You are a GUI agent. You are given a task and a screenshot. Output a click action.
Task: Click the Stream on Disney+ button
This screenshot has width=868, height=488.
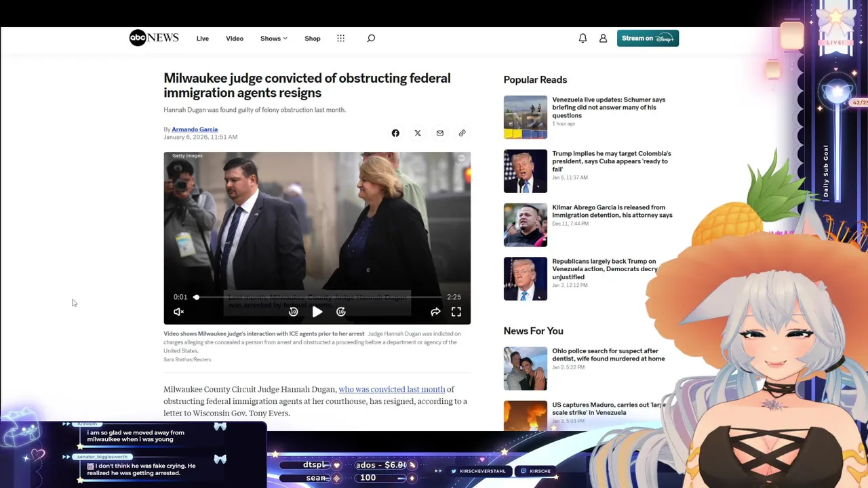pos(648,39)
